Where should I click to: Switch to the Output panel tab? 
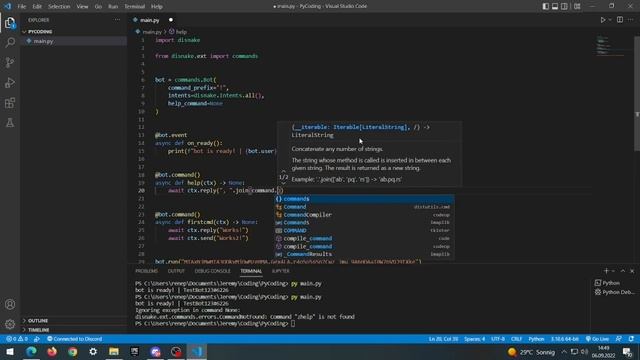click(176, 271)
